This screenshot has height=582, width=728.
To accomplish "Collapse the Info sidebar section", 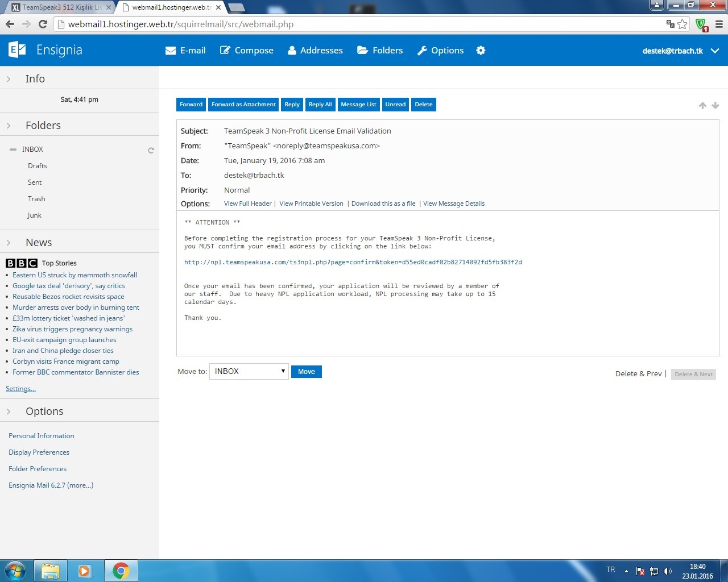I will click(x=9, y=79).
